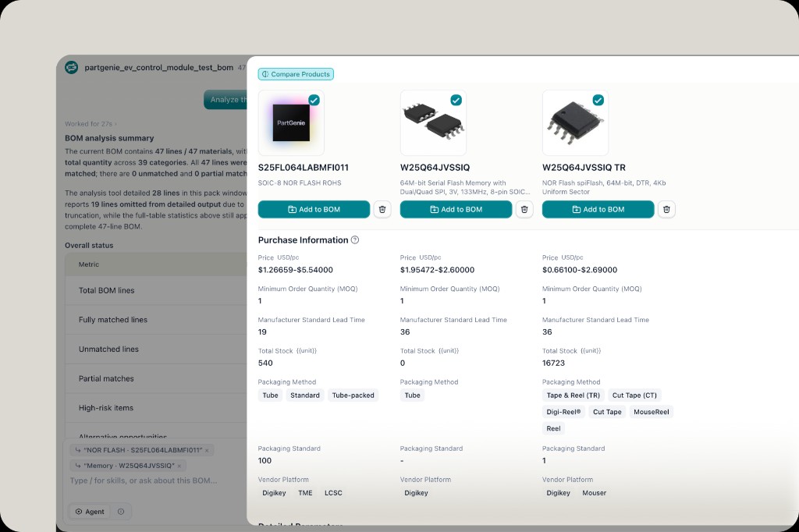Uncheck the W25Q64JVSSIQ product checkbox

[456, 100]
